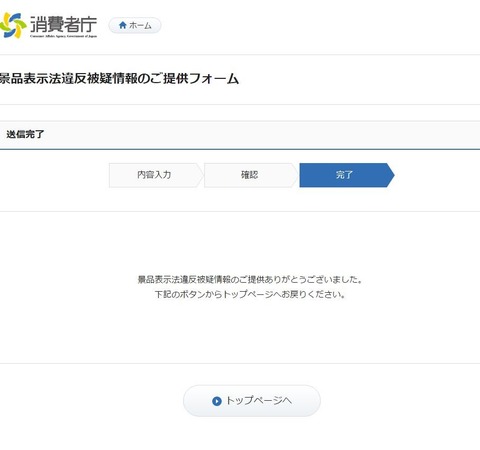This screenshot has height=450, width=480.
Task: Click the 消費者庁 logo text
Action: click(x=63, y=24)
